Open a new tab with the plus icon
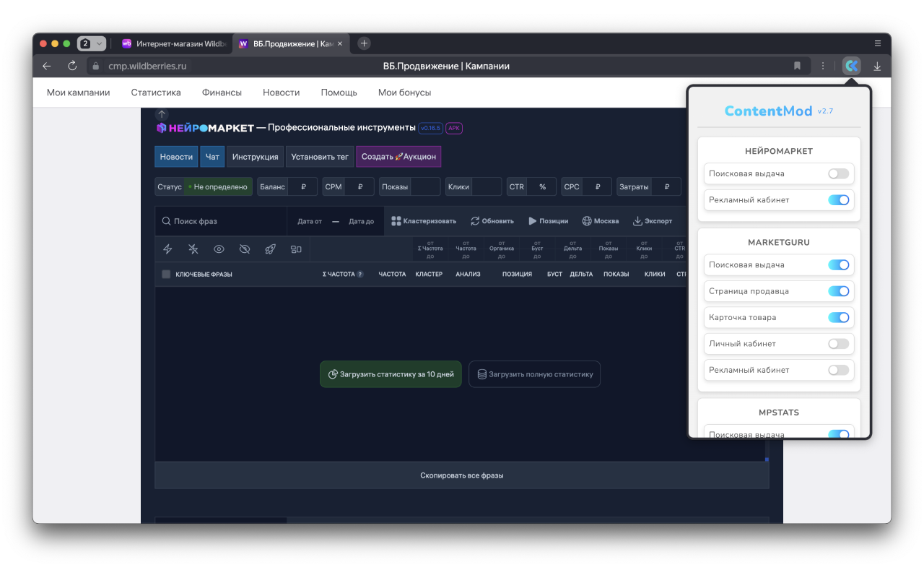 365,43
